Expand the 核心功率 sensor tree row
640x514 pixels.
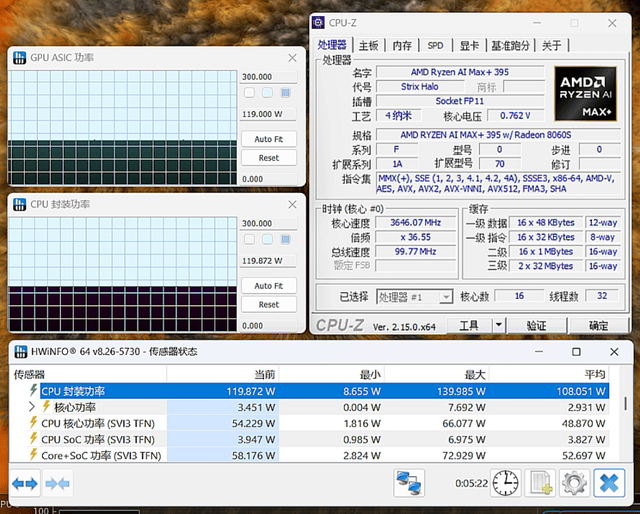(31, 407)
